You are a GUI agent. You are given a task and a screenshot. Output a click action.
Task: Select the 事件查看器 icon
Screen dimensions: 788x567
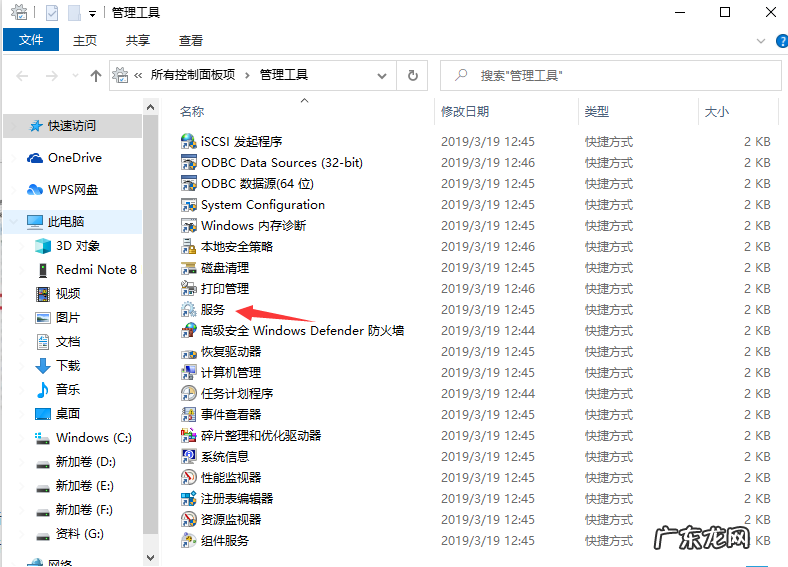pos(188,415)
